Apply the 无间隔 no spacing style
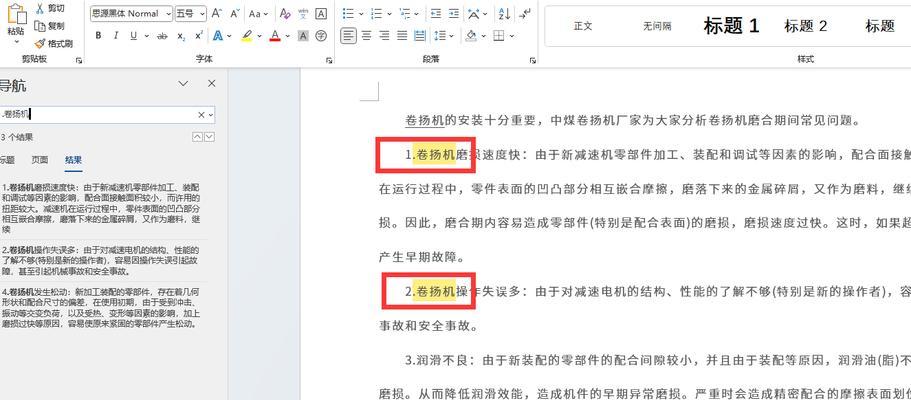The height and width of the screenshot is (400, 911). click(657, 26)
